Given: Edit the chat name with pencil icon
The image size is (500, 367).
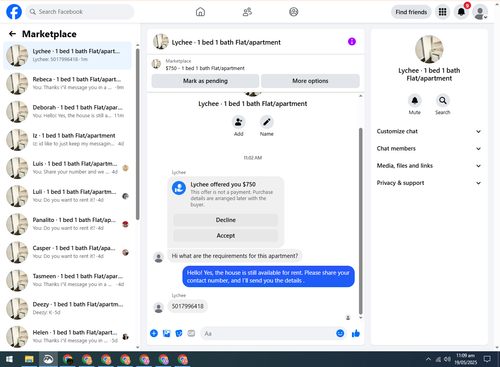Looking at the screenshot, I should pyautogui.click(x=267, y=122).
